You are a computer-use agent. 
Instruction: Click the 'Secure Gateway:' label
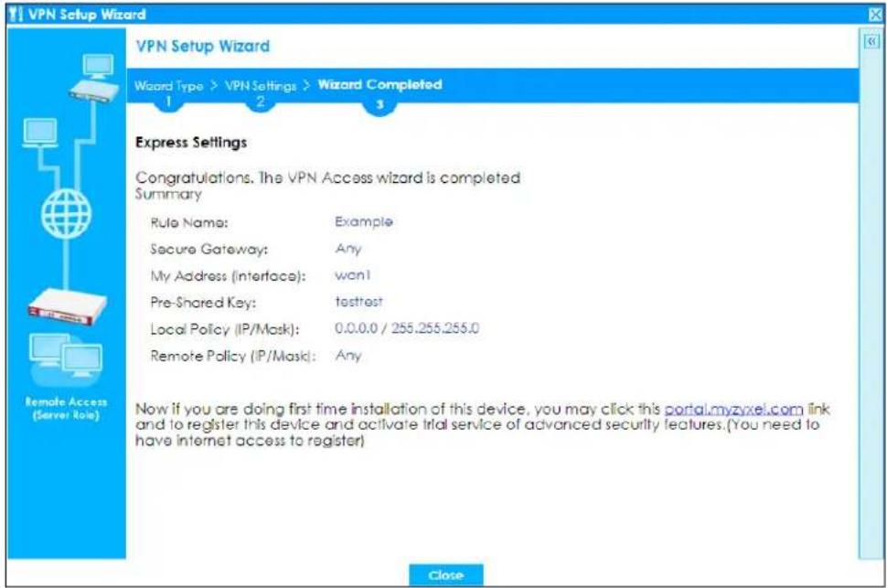[x=208, y=249]
